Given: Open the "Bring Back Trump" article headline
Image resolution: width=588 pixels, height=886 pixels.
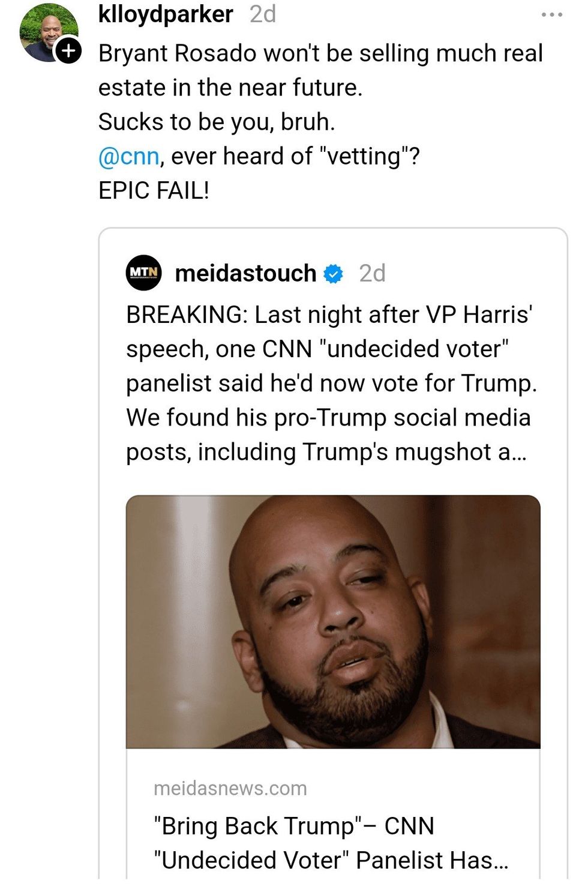Looking at the screenshot, I should [x=294, y=826].
